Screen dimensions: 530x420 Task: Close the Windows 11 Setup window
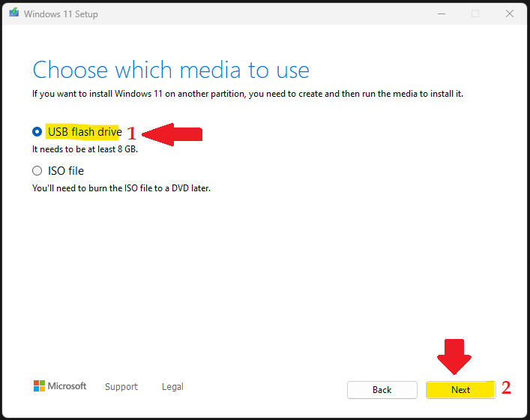[509, 13]
